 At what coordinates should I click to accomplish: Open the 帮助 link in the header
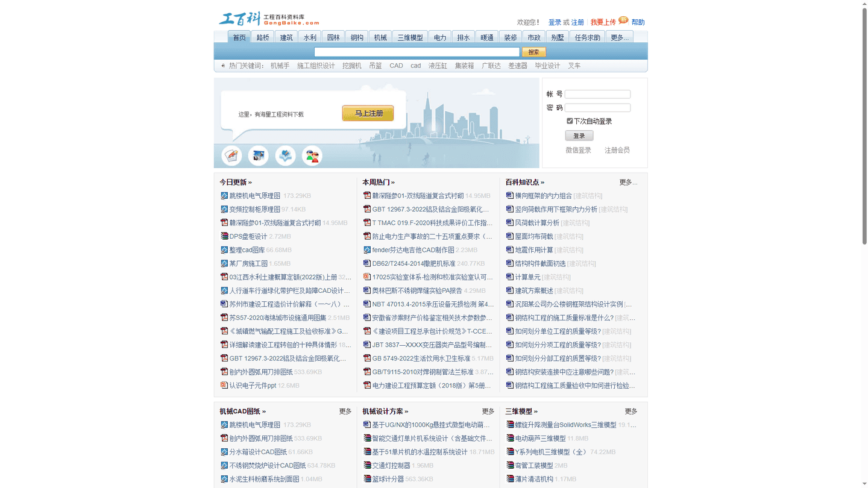[638, 22]
